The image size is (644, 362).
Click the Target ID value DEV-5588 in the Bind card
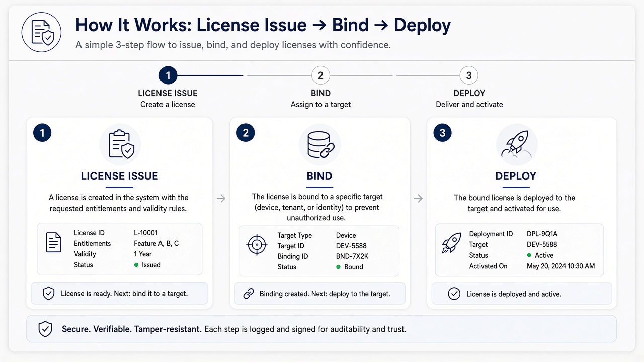[x=351, y=246]
